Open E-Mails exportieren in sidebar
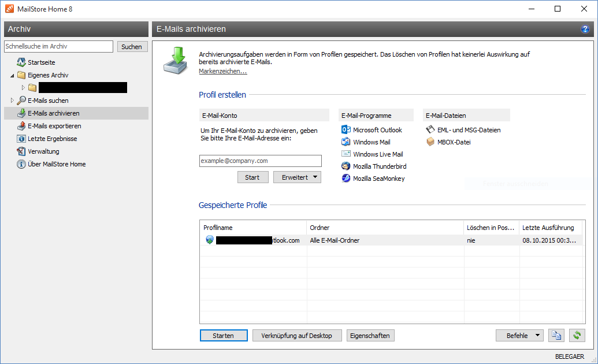This screenshot has height=364, width=598. (x=54, y=126)
